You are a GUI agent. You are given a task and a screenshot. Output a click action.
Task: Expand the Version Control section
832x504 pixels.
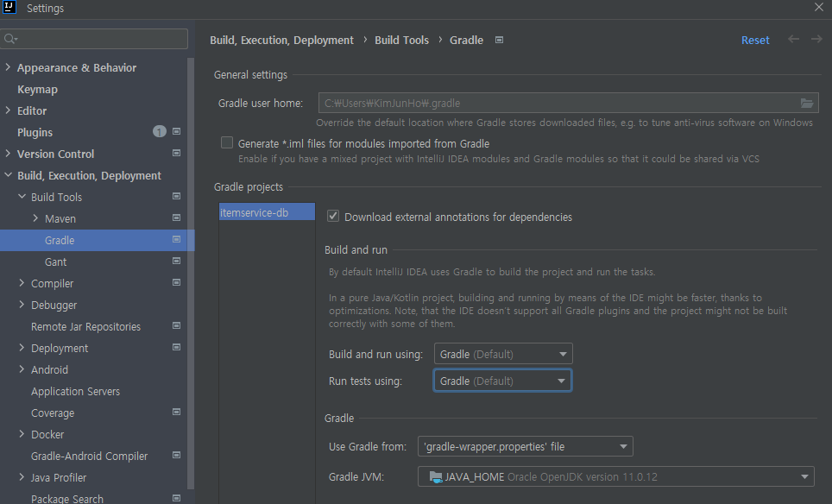(8, 153)
